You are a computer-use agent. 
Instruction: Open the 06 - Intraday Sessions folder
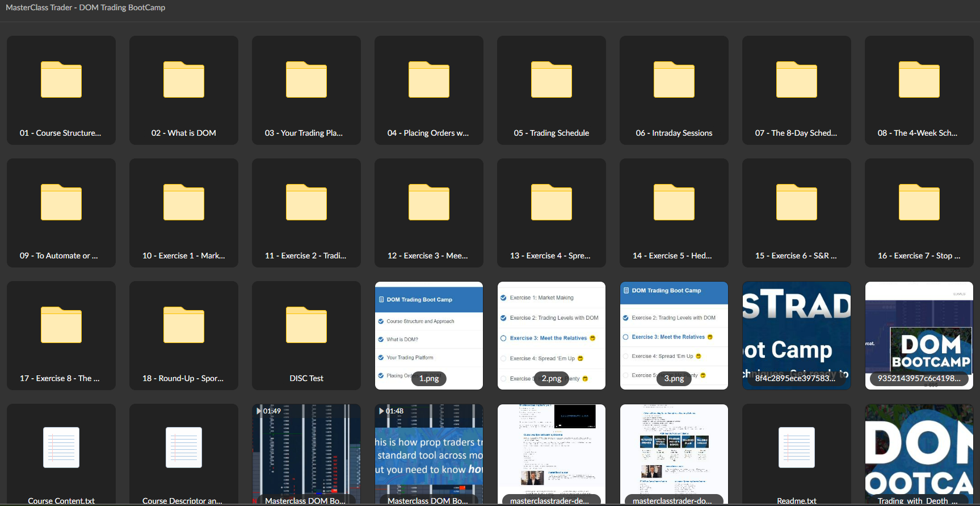click(674, 90)
